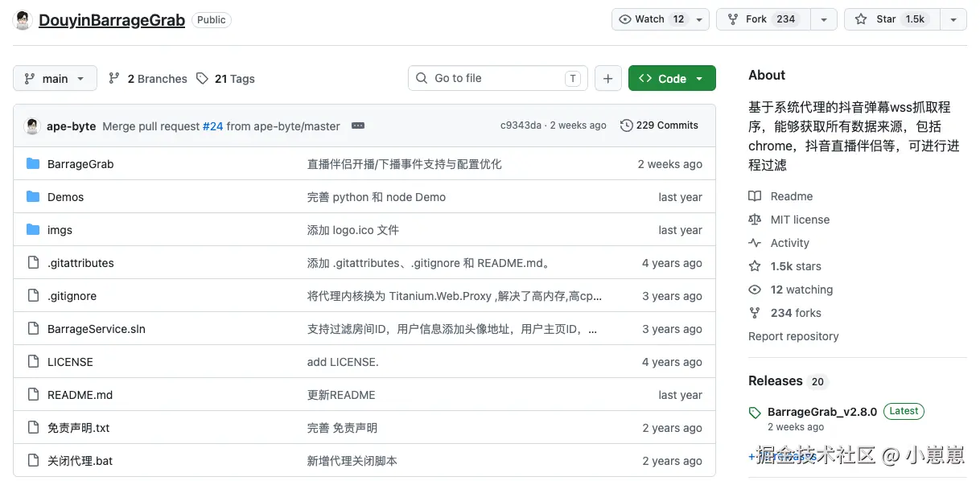This screenshot has height=481, width=980.
Task: Click the ape-byte committer avatar
Action: pos(32,125)
